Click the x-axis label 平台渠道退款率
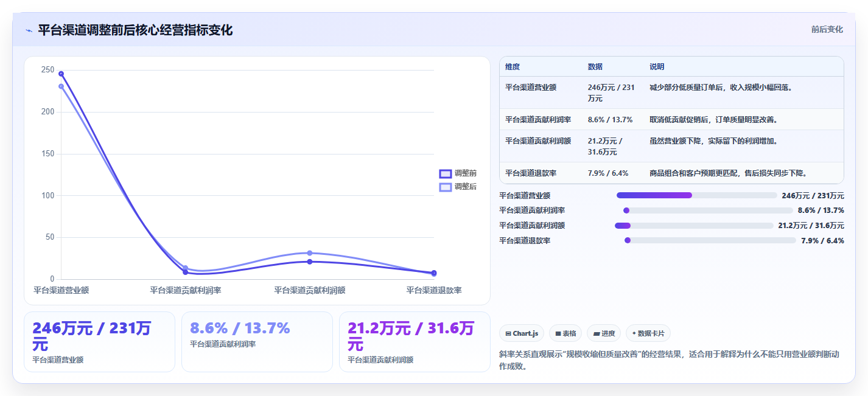868x396 pixels. click(434, 290)
